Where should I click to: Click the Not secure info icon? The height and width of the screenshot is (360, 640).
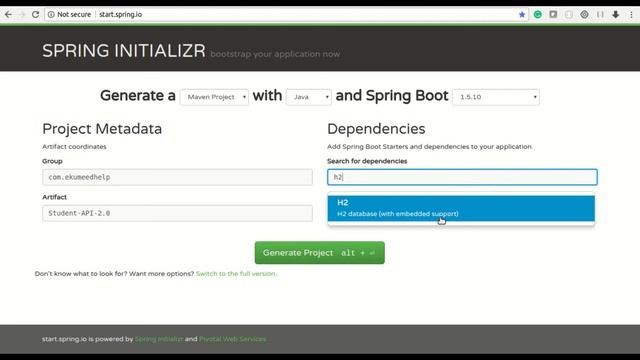click(x=51, y=14)
